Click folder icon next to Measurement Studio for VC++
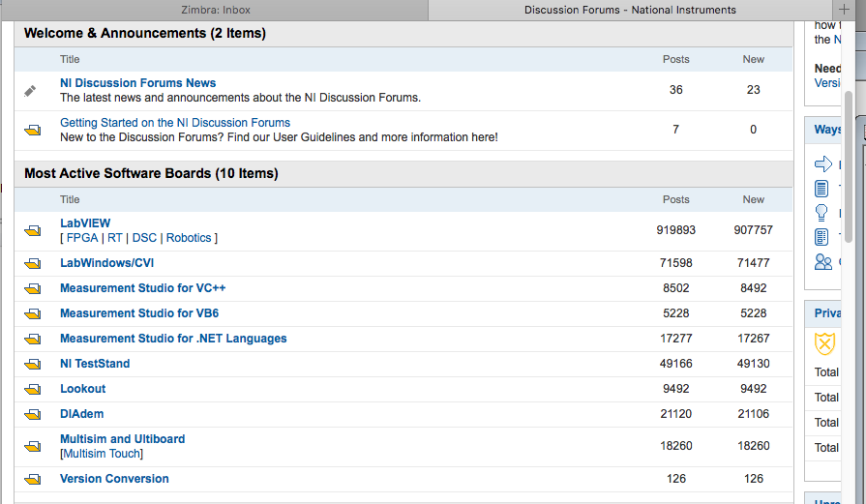Viewport: 866px width, 504px height. [x=33, y=288]
